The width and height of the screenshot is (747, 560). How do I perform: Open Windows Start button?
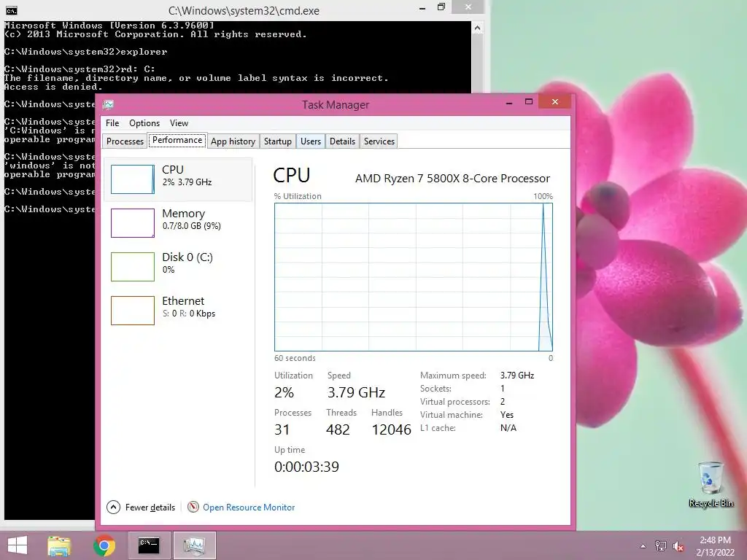(x=18, y=545)
